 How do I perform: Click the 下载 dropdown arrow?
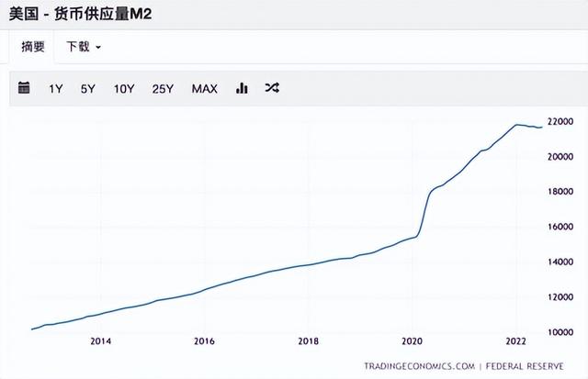[x=98, y=48]
